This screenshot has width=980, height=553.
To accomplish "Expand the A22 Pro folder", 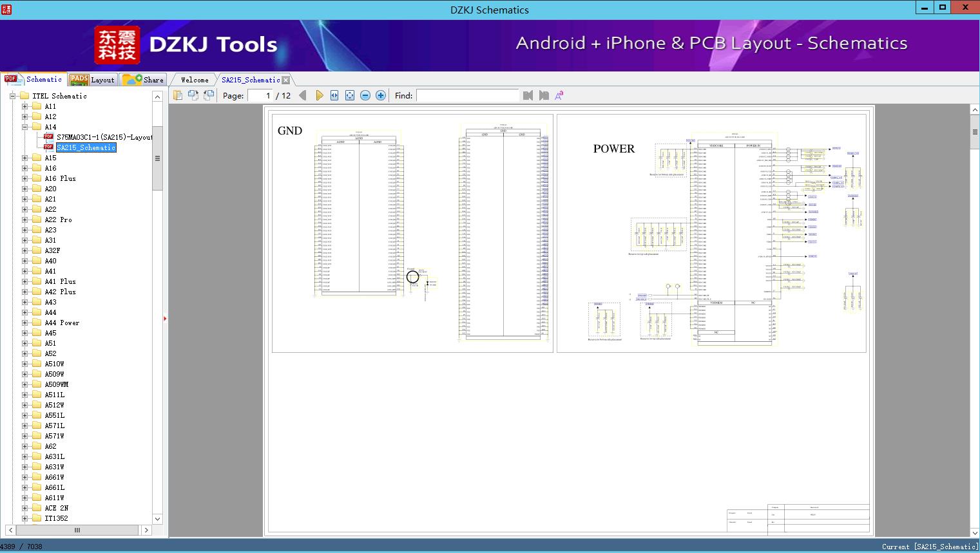I will 24,220.
